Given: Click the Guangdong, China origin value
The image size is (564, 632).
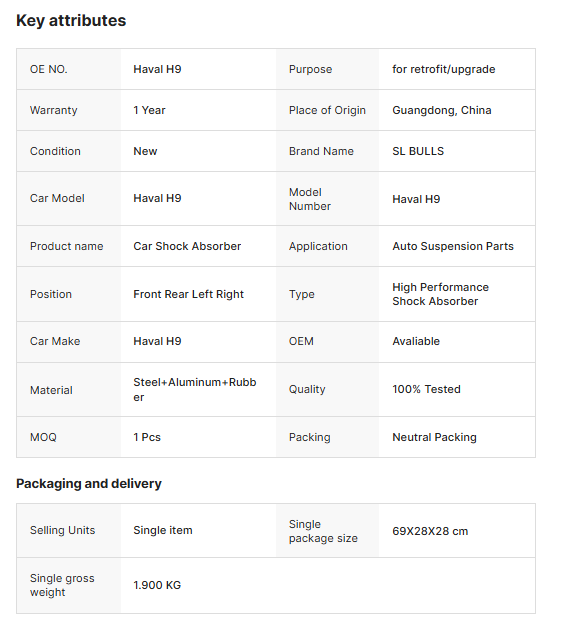Looking at the screenshot, I should (x=441, y=110).
